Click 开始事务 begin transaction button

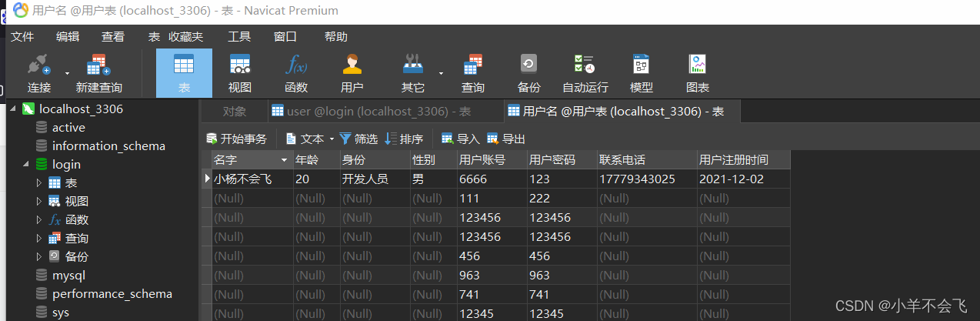pos(236,139)
